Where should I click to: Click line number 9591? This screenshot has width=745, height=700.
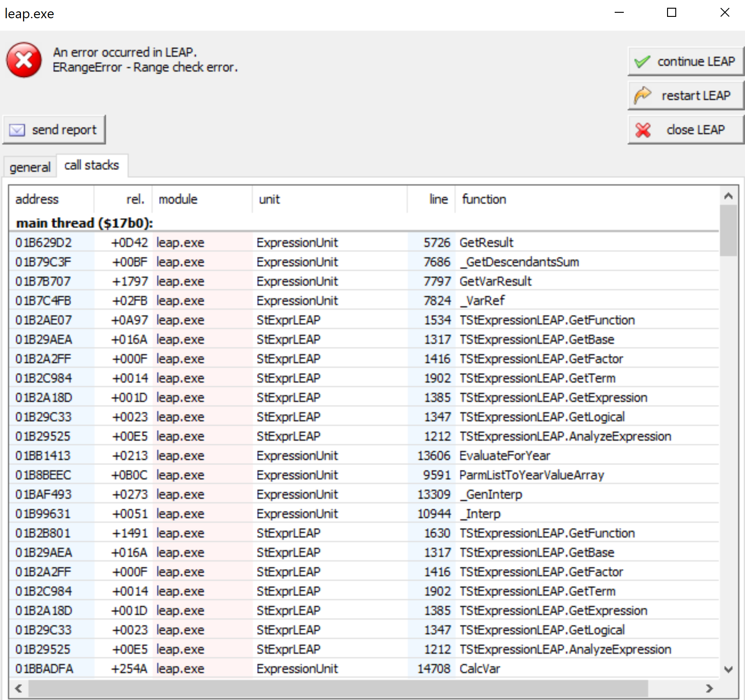tap(437, 475)
